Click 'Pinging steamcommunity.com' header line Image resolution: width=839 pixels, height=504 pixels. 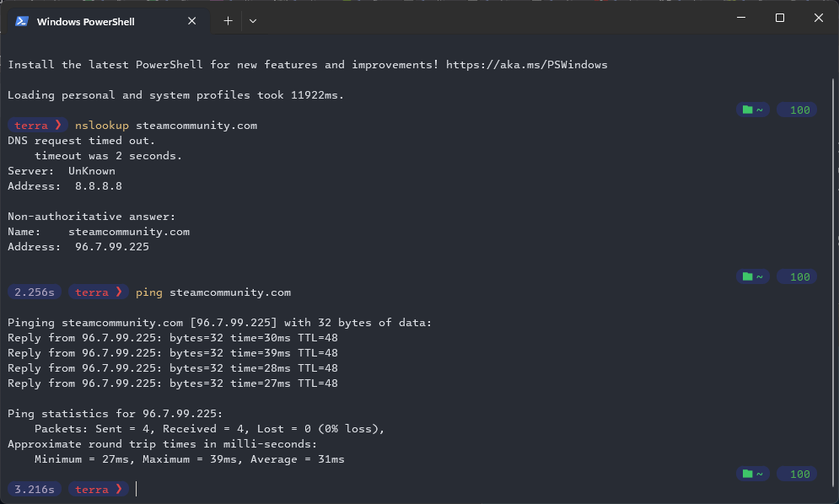[x=219, y=323]
